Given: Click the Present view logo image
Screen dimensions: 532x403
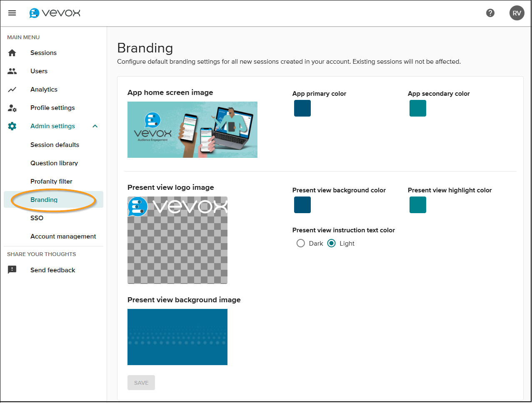Looking at the screenshot, I should point(177,240).
